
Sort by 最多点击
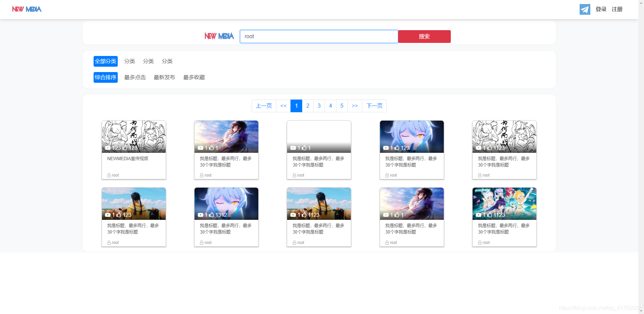click(x=135, y=77)
